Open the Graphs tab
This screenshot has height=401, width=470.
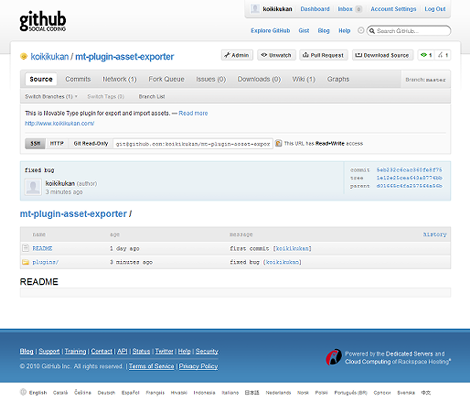coord(338,79)
